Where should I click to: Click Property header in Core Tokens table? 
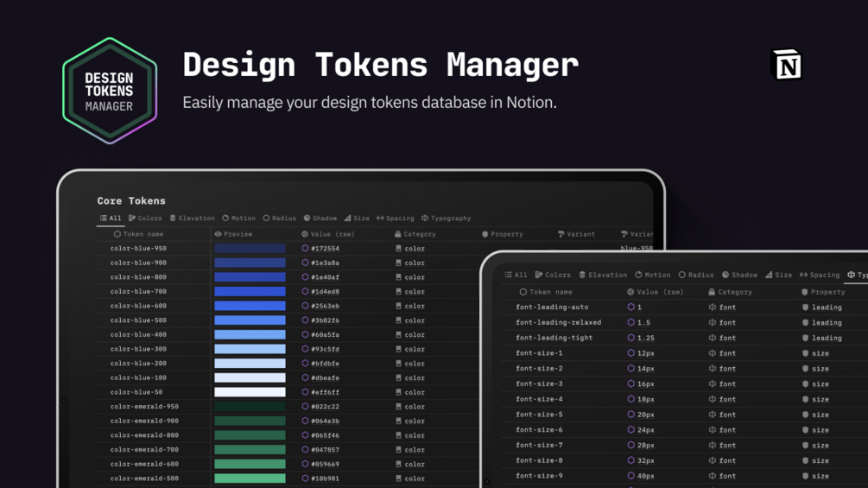click(x=502, y=234)
